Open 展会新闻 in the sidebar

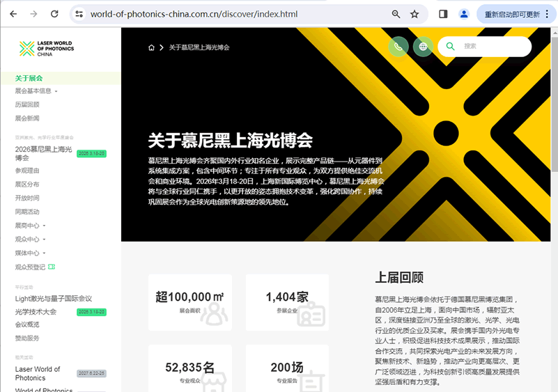point(27,118)
